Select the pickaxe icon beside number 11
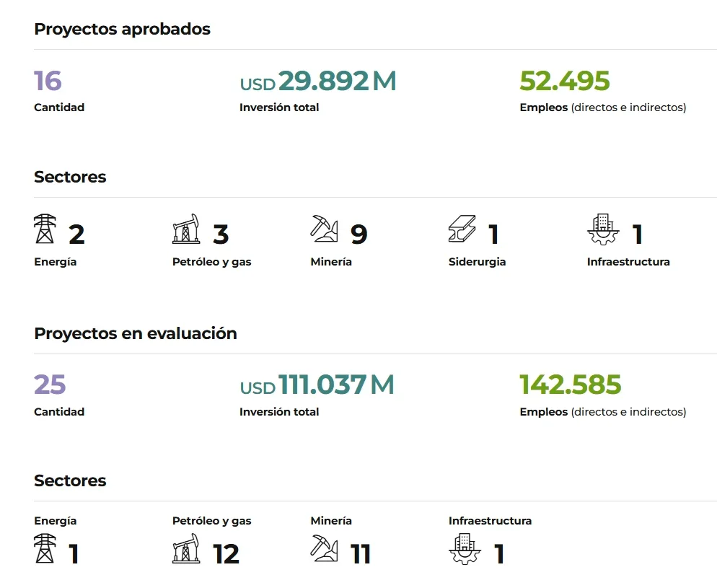Screen dimensions: 717x588 pos(324,548)
